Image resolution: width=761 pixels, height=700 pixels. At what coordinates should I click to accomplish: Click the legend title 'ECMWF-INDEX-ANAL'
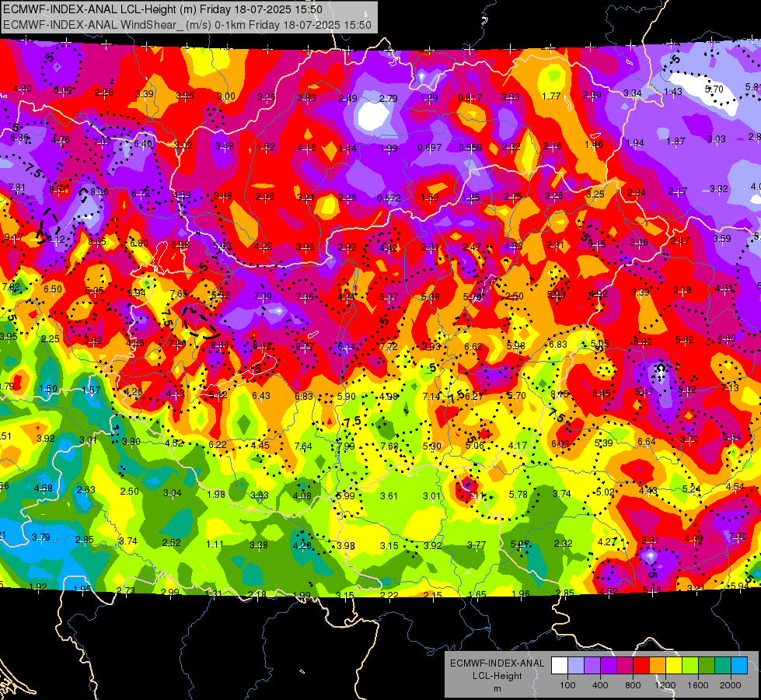[497, 663]
